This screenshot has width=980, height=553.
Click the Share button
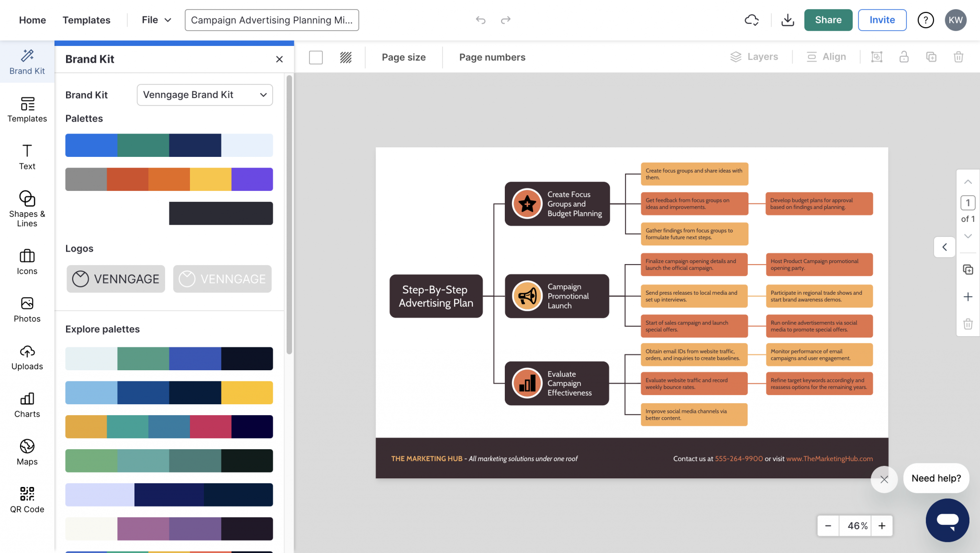point(828,20)
